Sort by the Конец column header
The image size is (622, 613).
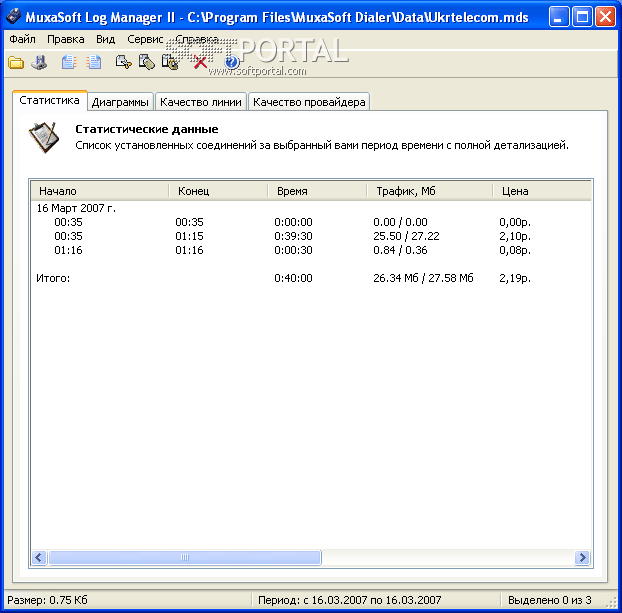click(218, 191)
